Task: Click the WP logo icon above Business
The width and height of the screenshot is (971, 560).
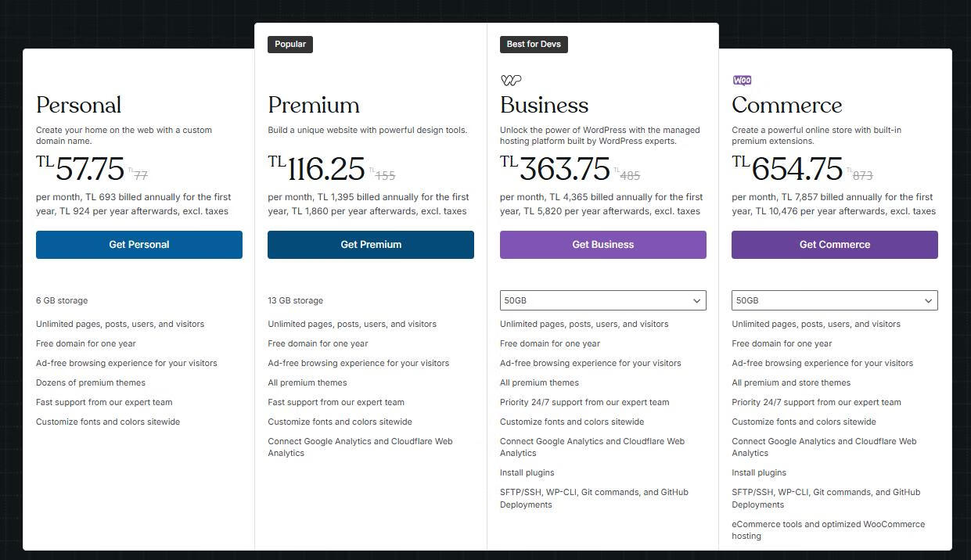Action: click(x=511, y=80)
